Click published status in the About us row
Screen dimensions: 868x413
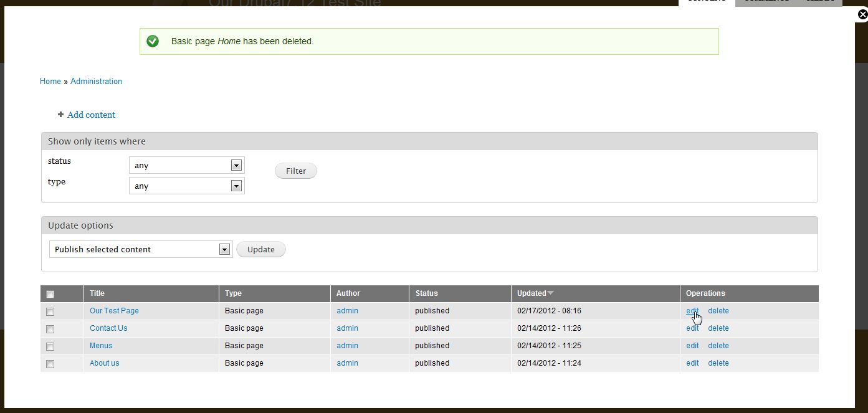pos(432,363)
